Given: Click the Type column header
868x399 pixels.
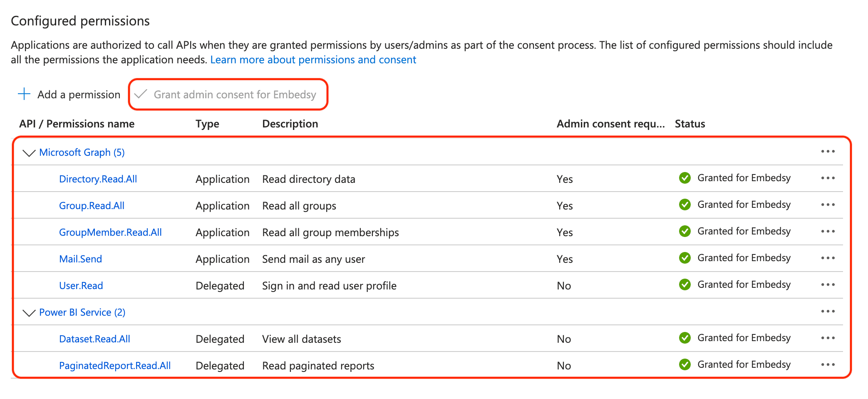Looking at the screenshot, I should point(207,124).
